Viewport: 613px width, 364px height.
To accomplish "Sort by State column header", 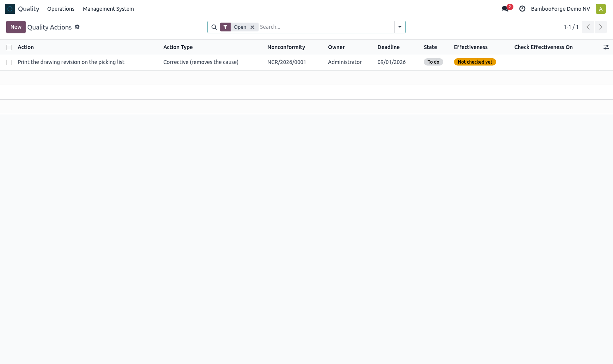I will 430,47.
